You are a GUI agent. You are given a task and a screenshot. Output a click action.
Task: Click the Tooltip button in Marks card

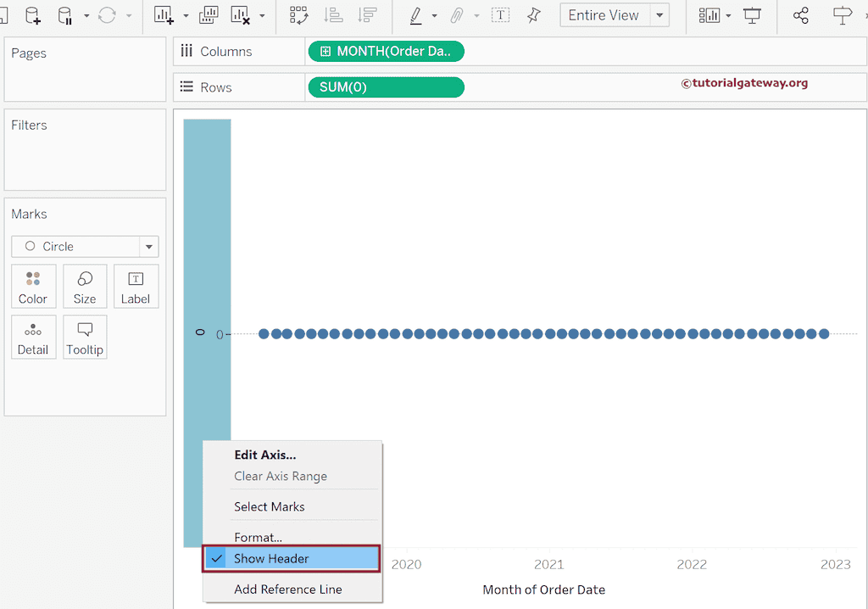click(x=85, y=338)
